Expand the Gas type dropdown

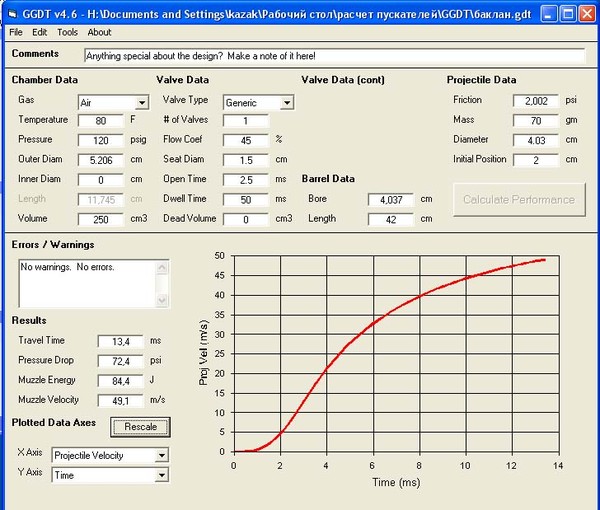[142, 103]
